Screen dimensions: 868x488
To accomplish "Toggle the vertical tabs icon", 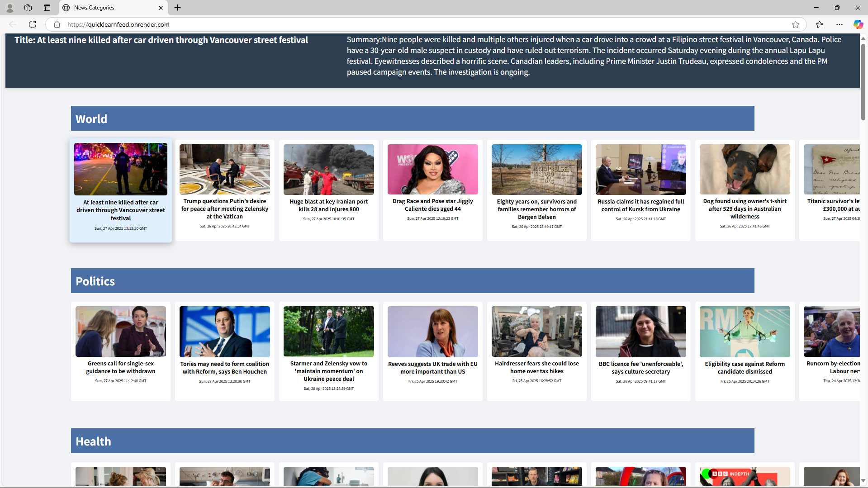I will [x=47, y=8].
